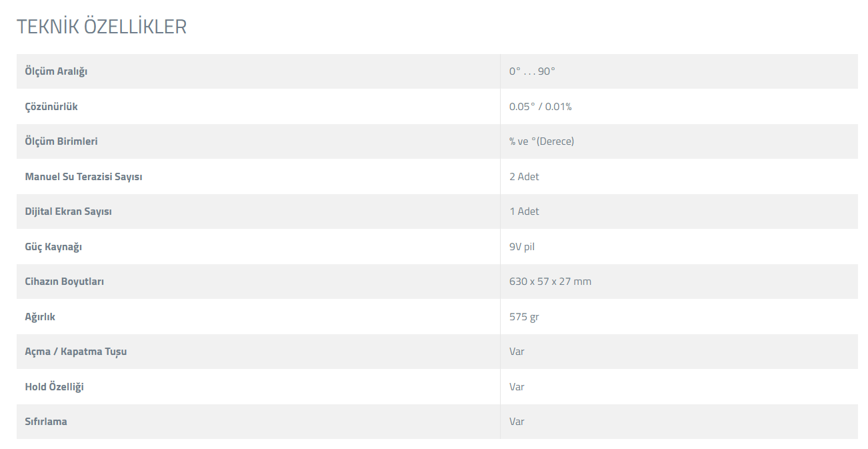Click the 575 gr value
868x449 pixels.
[x=524, y=317]
